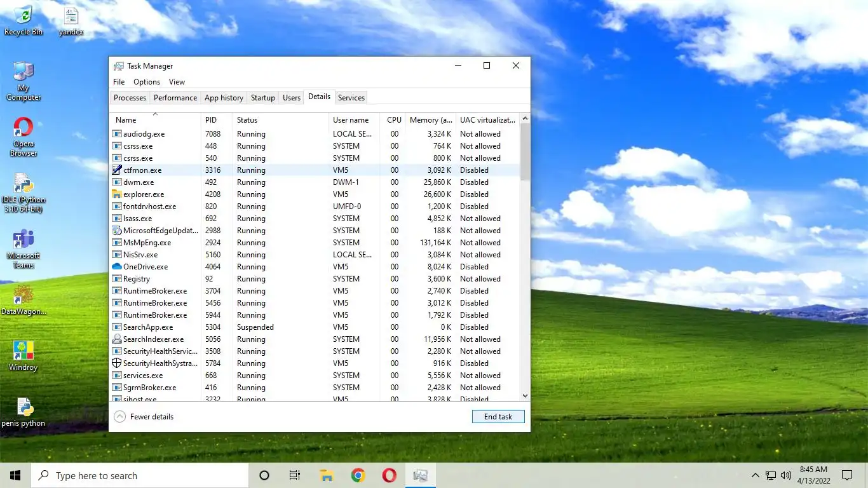Sort by the CPU column header

pos(393,119)
